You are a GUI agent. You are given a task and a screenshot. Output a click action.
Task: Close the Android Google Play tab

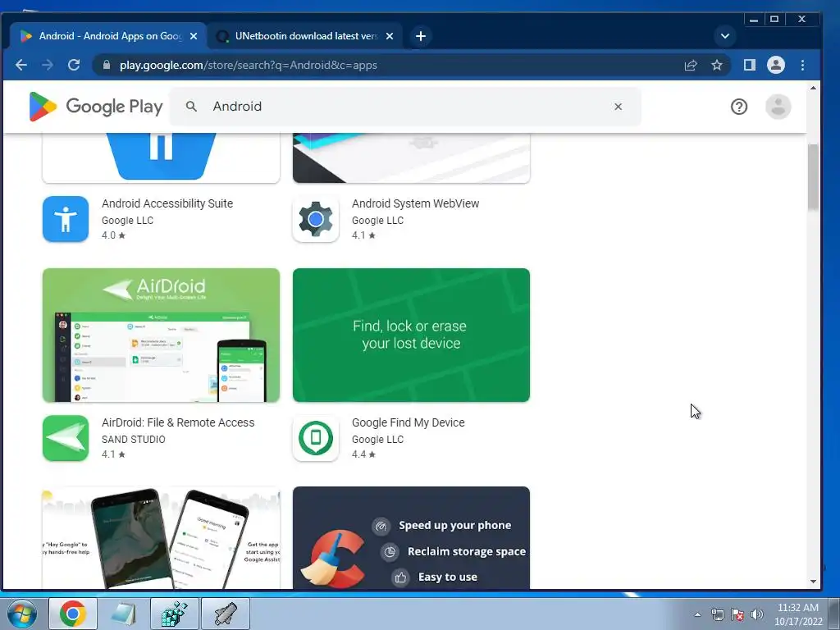click(194, 36)
